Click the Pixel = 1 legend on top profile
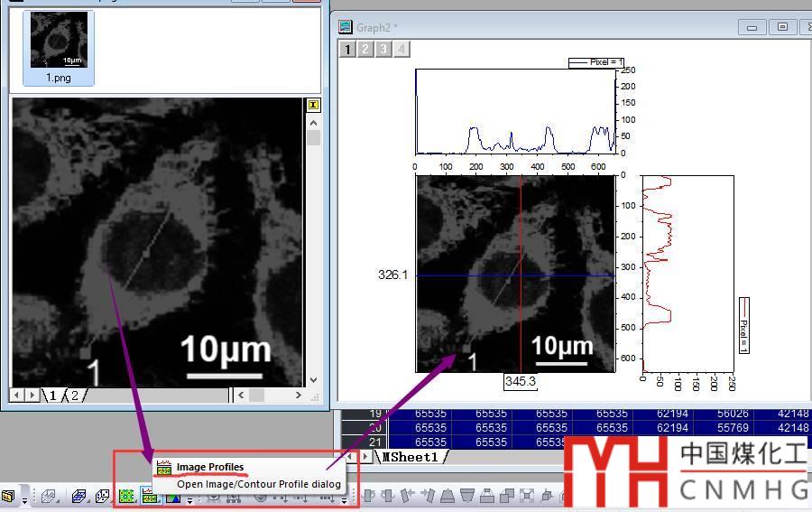Screen dimensions: 812x512 (595, 62)
